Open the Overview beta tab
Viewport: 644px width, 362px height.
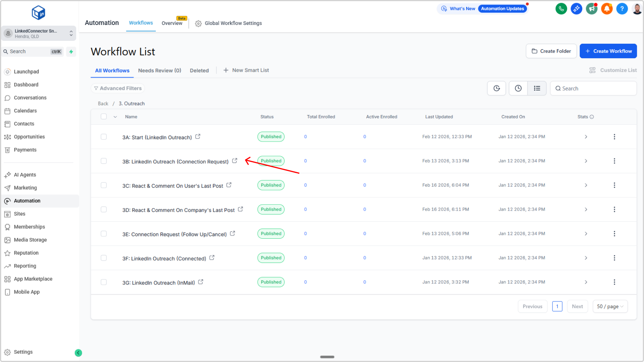(x=172, y=23)
